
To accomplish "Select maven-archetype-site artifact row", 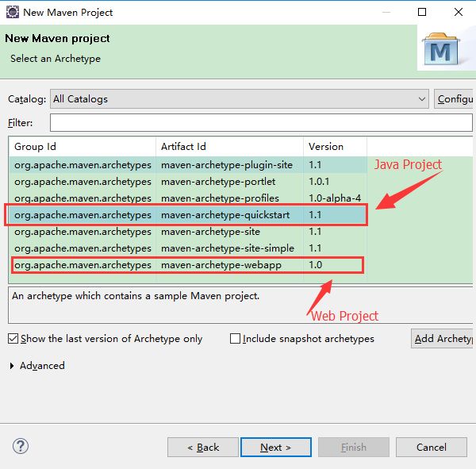I will [x=187, y=232].
